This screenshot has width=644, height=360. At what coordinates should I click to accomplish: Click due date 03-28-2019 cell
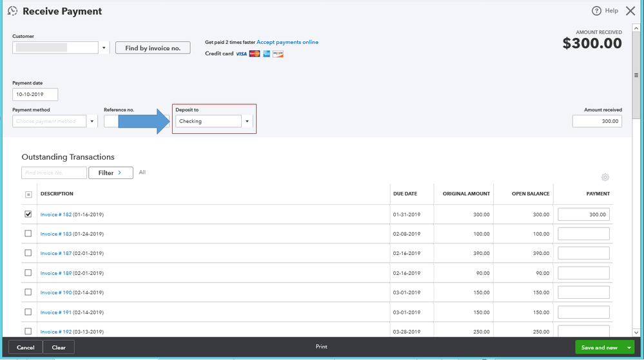pyautogui.click(x=407, y=332)
